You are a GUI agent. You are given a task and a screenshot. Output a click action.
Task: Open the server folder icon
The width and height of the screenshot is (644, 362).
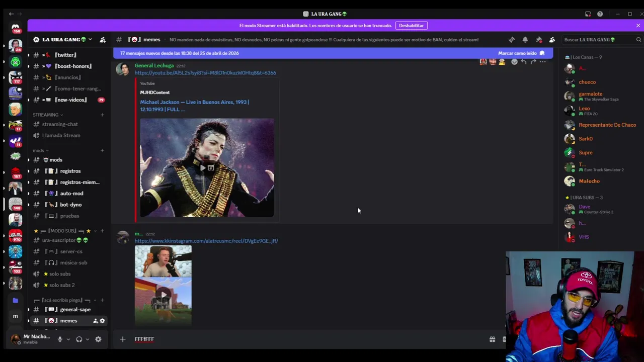point(15,300)
